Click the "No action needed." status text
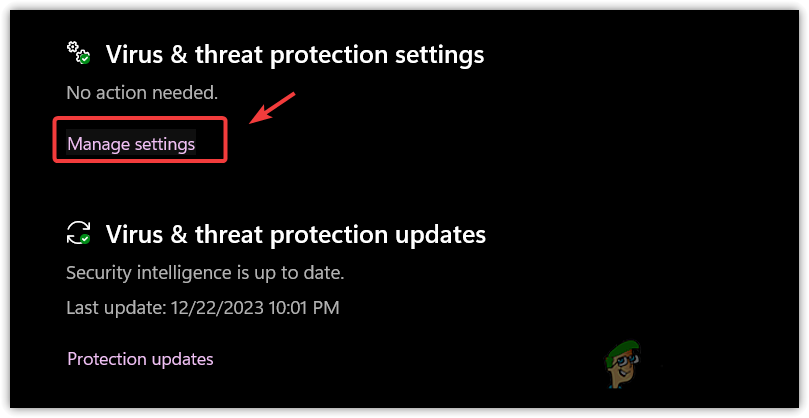 tap(141, 93)
